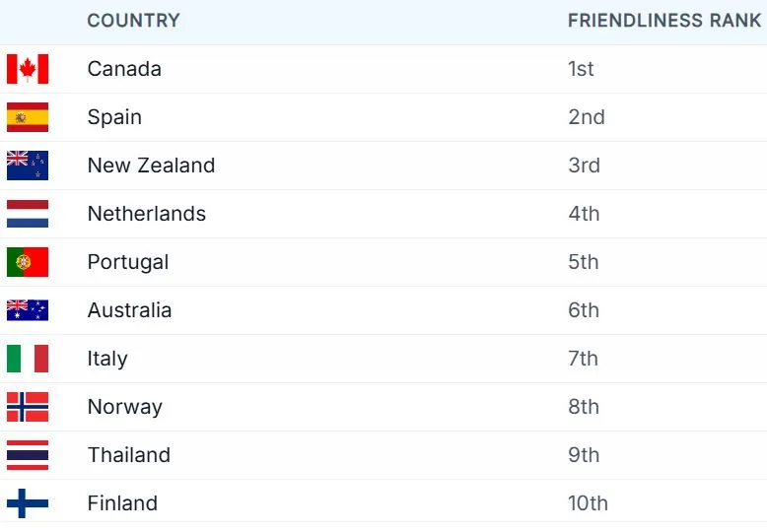
Task: Click the Spain flag icon
Action: [28, 117]
